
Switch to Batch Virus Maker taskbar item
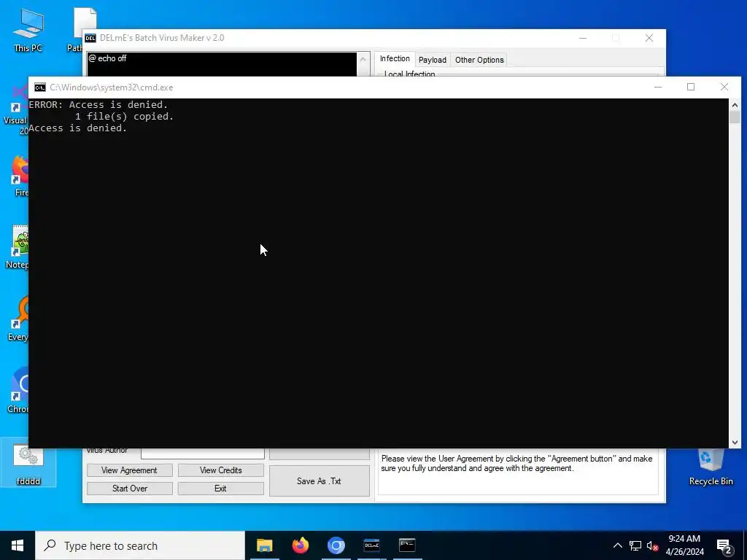coord(371,545)
